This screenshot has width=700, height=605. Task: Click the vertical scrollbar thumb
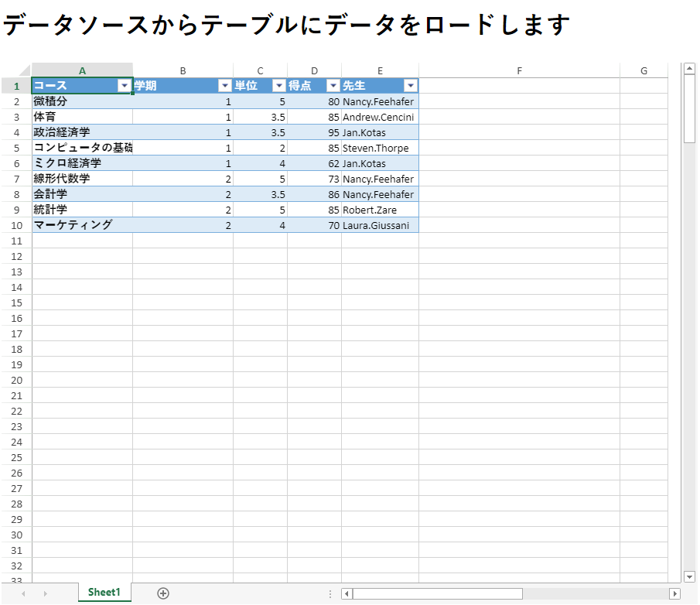(690, 108)
